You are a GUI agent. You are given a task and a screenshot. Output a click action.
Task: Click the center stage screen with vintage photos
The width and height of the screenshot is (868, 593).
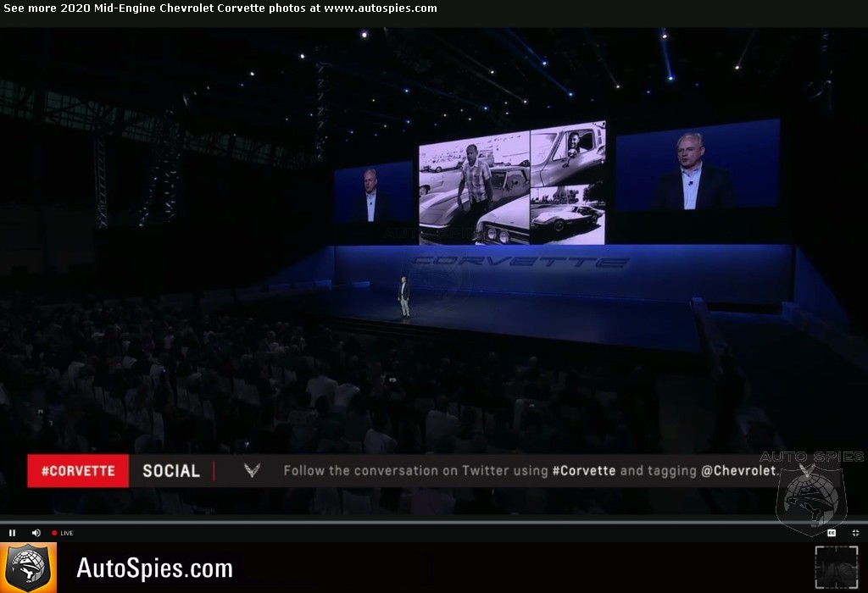tap(511, 183)
